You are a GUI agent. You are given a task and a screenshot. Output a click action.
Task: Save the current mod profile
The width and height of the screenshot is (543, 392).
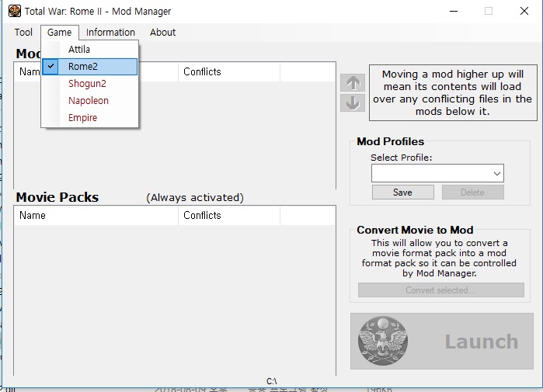tap(402, 193)
